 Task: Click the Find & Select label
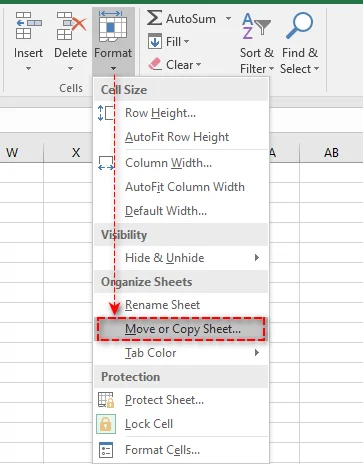coord(299,61)
